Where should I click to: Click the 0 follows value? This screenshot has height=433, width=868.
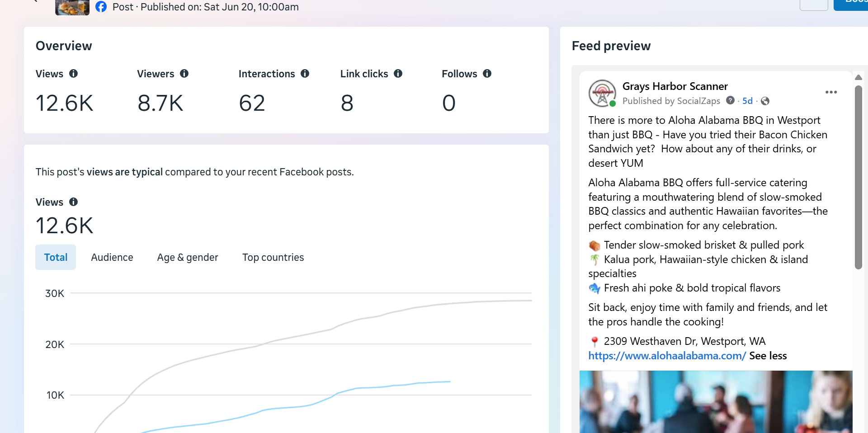click(448, 103)
